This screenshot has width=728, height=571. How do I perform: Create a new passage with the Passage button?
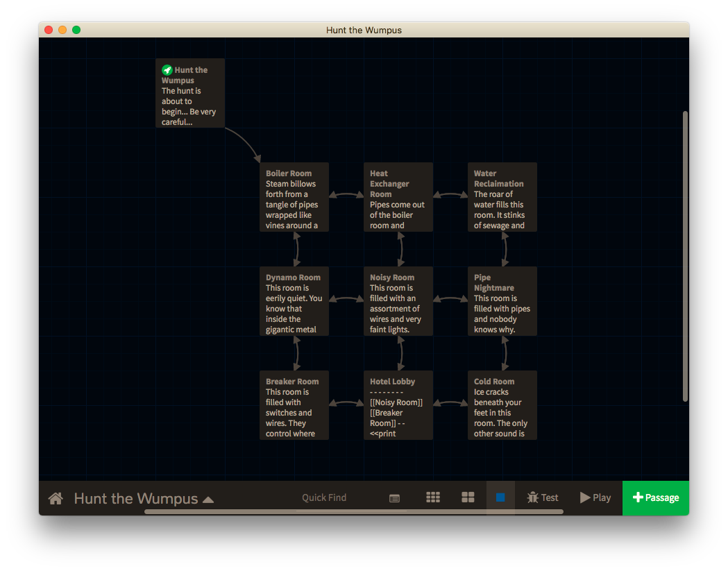pos(655,497)
